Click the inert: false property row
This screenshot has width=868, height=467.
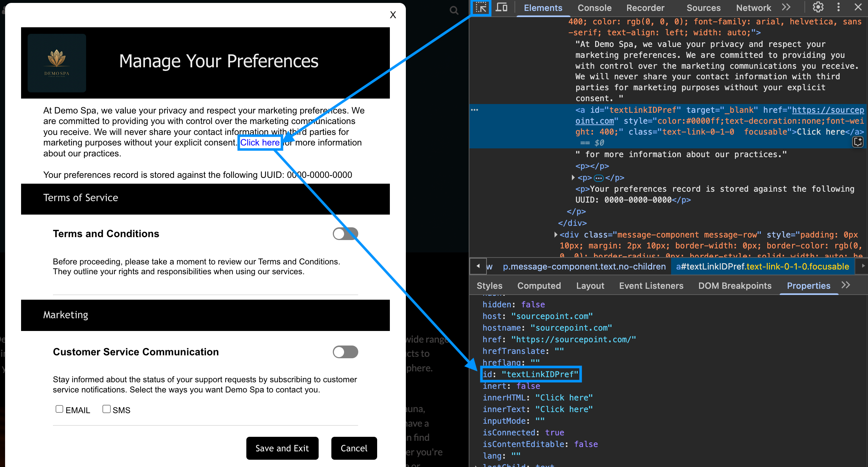click(511, 386)
